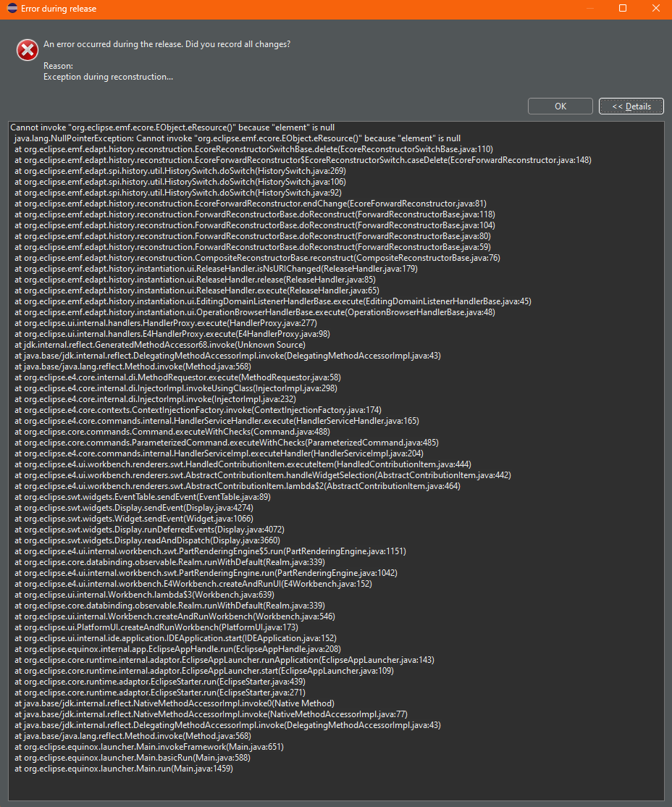Click the PlatformUI.createAndRunWorkbench line
Screen dimensions: 672x807
pos(156,627)
